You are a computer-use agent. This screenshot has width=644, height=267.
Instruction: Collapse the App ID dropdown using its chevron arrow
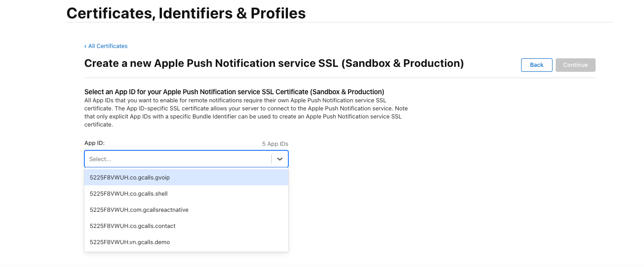pos(280,159)
